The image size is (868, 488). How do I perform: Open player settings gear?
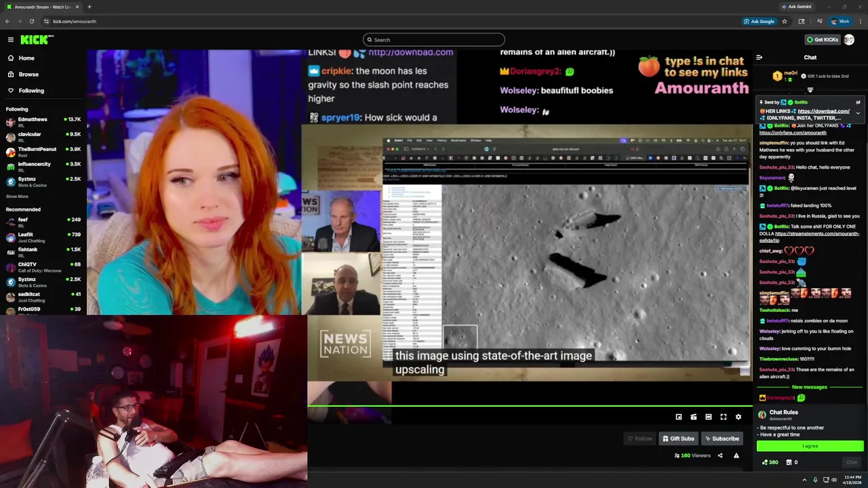[x=738, y=417]
